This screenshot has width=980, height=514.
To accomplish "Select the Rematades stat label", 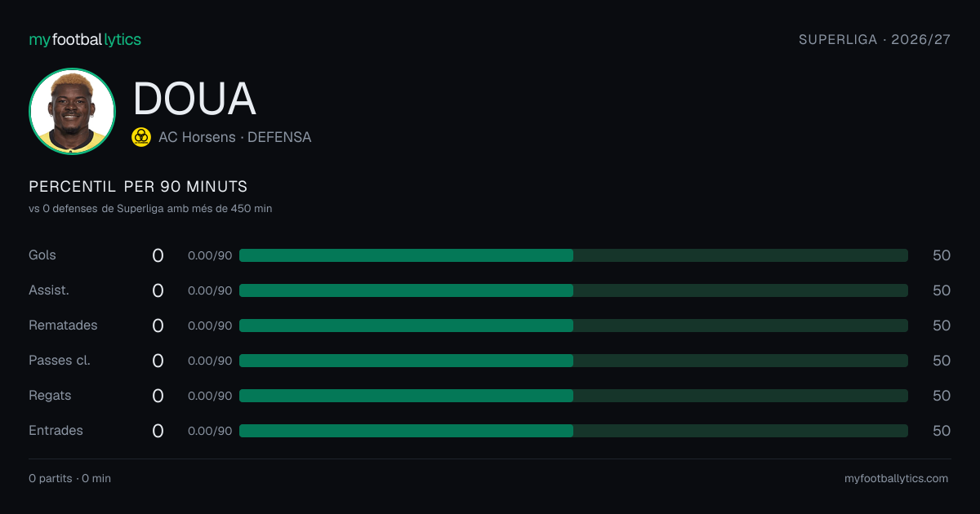I will pos(63,326).
